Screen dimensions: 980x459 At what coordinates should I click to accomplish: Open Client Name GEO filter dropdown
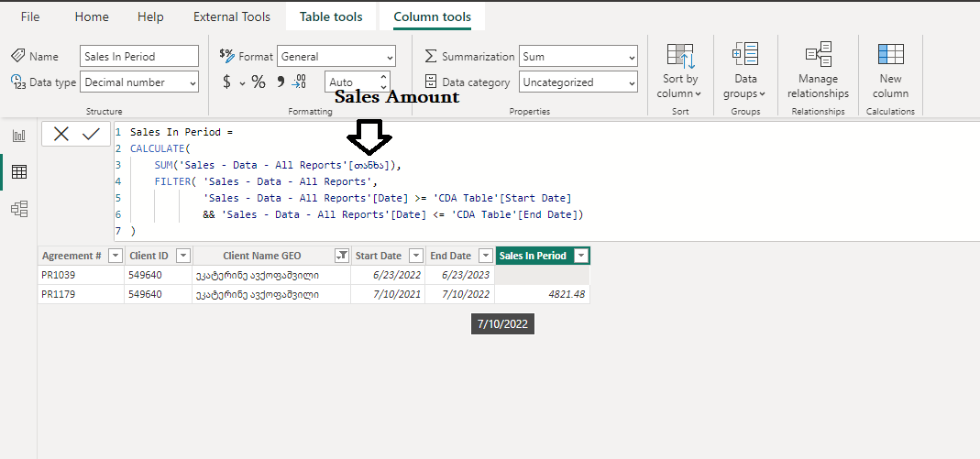pyautogui.click(x=342, y=256)
